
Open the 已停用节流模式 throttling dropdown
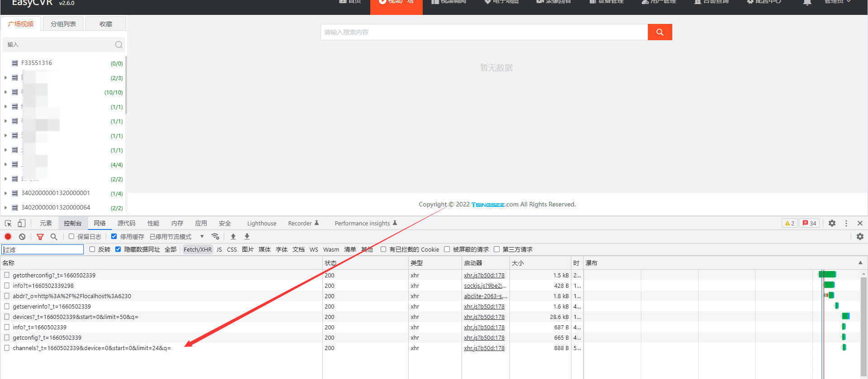click(177, 236)
